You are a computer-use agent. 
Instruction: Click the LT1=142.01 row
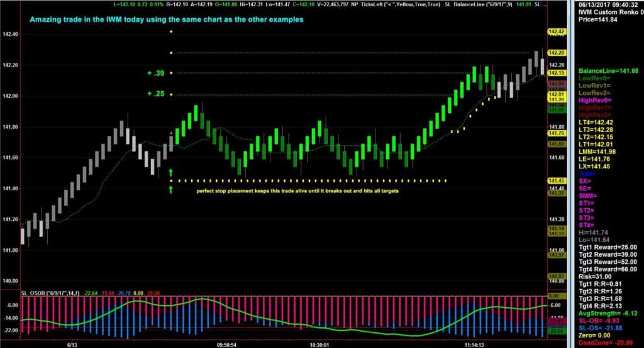596,144
